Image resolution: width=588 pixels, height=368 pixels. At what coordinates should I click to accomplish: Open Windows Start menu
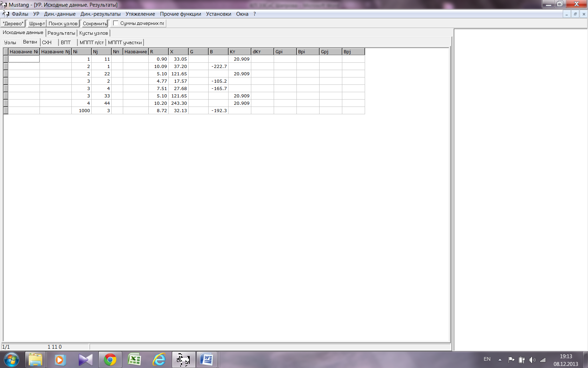pos(11,360)
